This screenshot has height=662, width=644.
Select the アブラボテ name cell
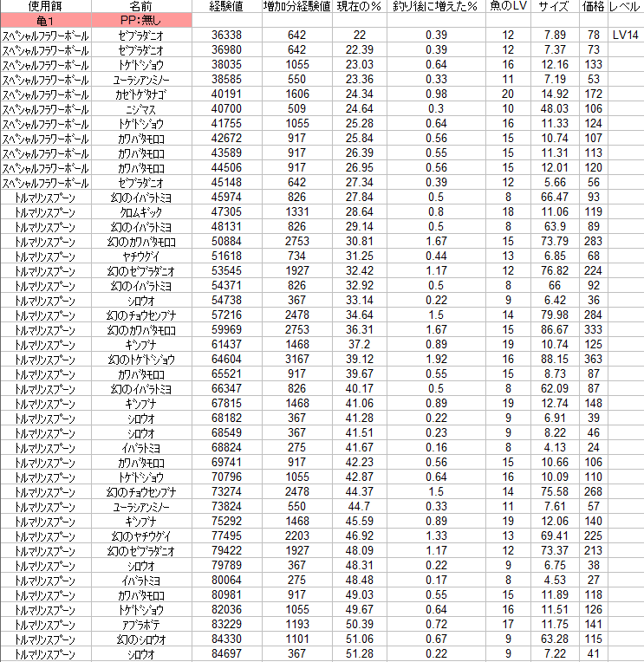click(x=141, y=625)
